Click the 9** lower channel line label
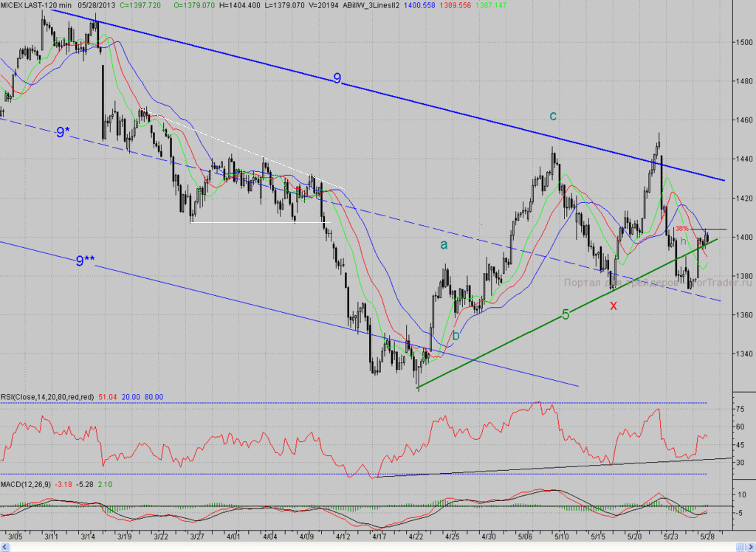This screenshot has height=552, width=756. pyautogui.click(x=86, y=261)
